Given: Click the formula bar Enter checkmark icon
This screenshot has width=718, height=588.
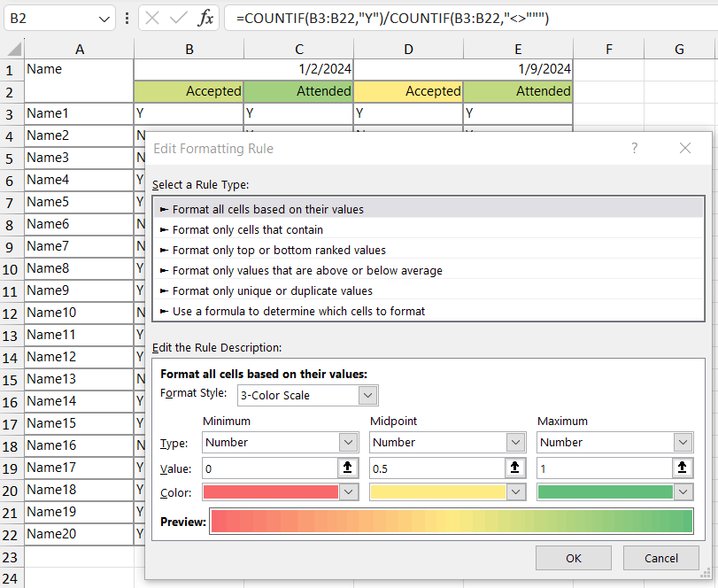Looking at the screenshot, I should tap(178, 19).
